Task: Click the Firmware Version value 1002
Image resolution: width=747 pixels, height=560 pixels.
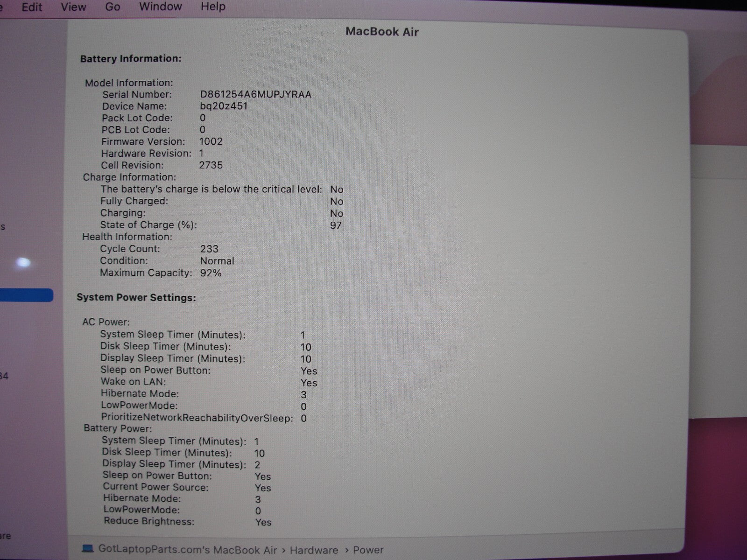Action: click(x=211, y=141)
